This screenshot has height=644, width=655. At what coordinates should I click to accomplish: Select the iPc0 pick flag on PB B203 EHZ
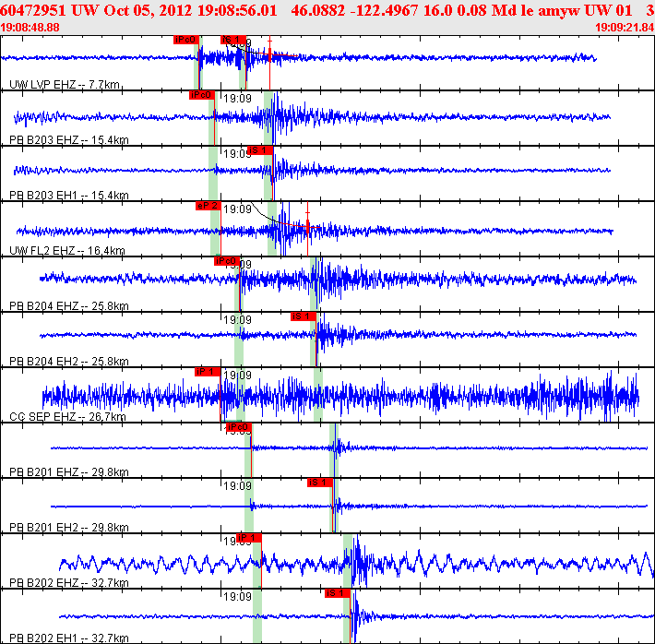[x=202, y=95]
